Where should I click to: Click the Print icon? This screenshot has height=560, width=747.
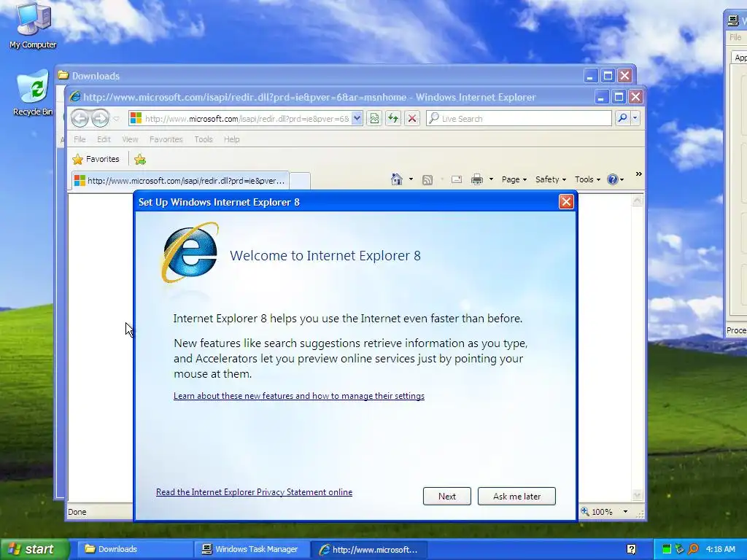click(477, 179)
